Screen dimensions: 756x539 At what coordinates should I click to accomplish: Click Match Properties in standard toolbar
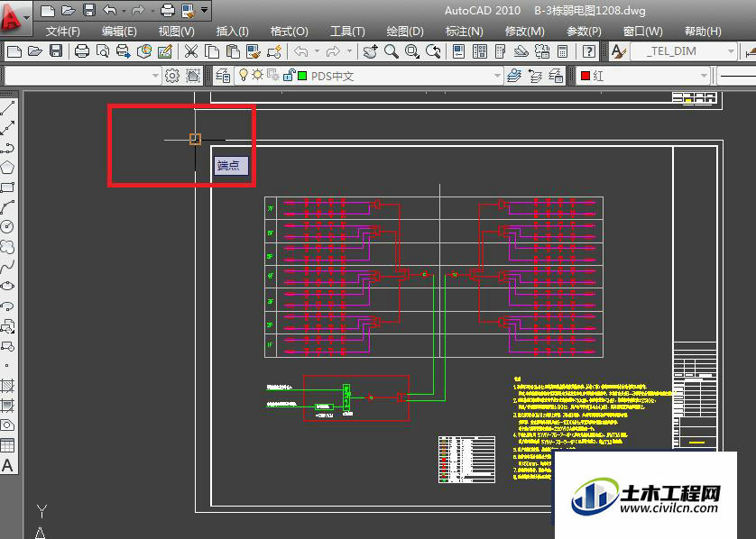(254, 51)
